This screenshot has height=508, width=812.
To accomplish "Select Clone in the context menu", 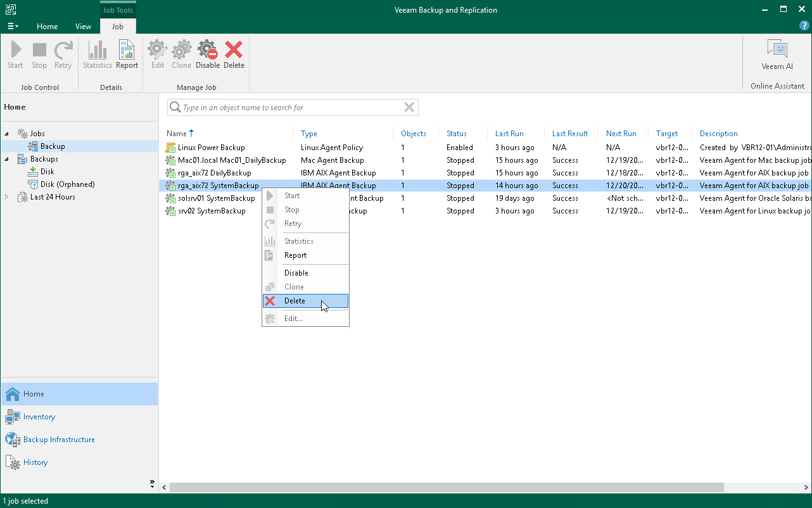I will 295,286.
